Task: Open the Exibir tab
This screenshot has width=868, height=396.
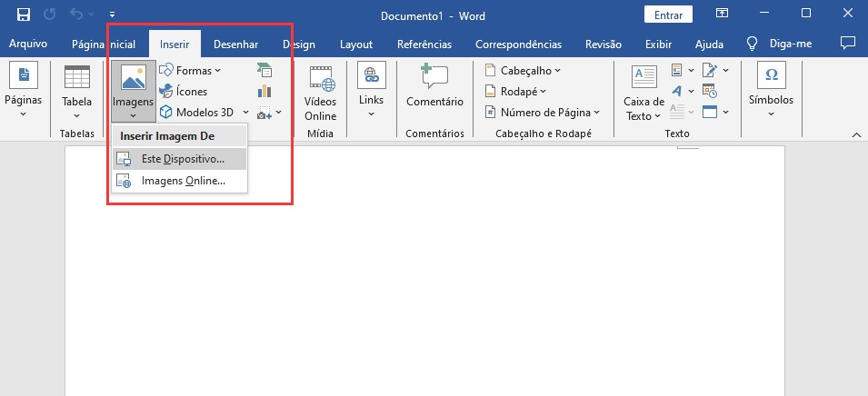Action: pos(658,45)
